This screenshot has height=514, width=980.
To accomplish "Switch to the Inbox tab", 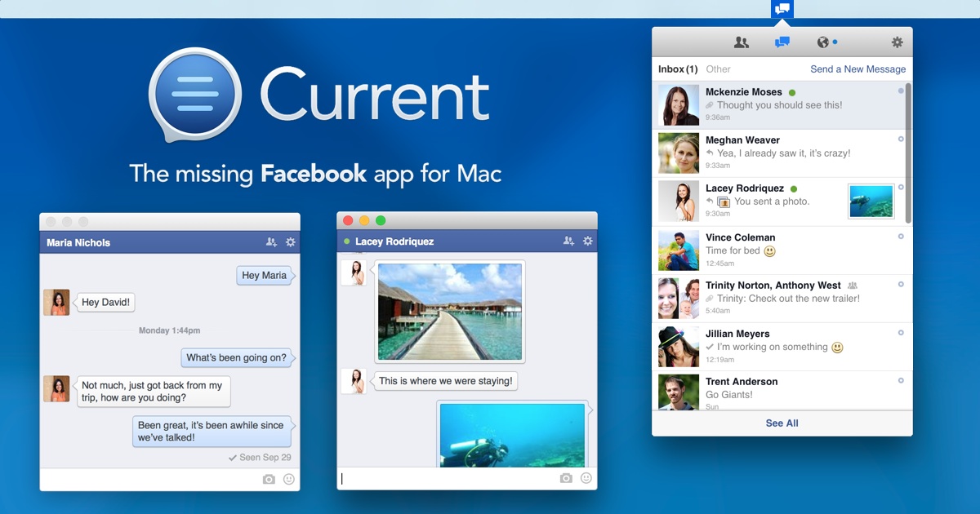I will 677,69.
